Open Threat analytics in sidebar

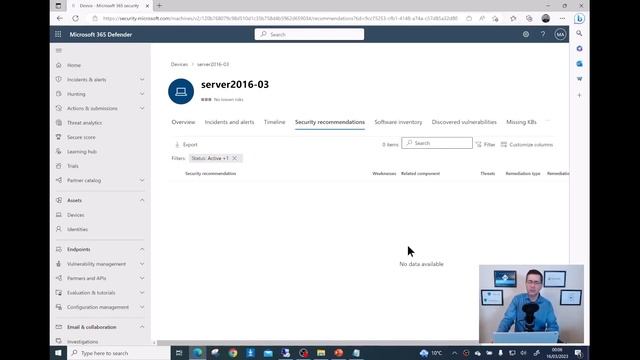(x=84, y=123)
